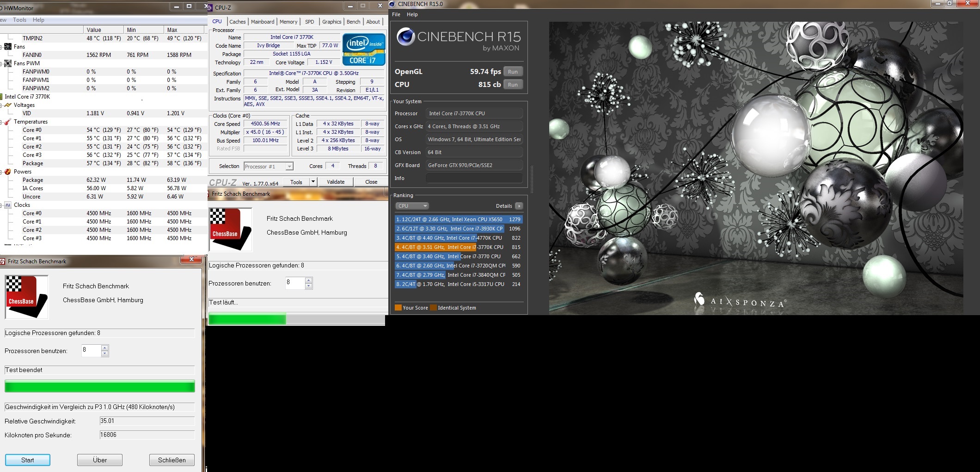Click the Cinebench R15 logo sphere
The height and width of the screenshot is (472, 980).
point(406,37)
